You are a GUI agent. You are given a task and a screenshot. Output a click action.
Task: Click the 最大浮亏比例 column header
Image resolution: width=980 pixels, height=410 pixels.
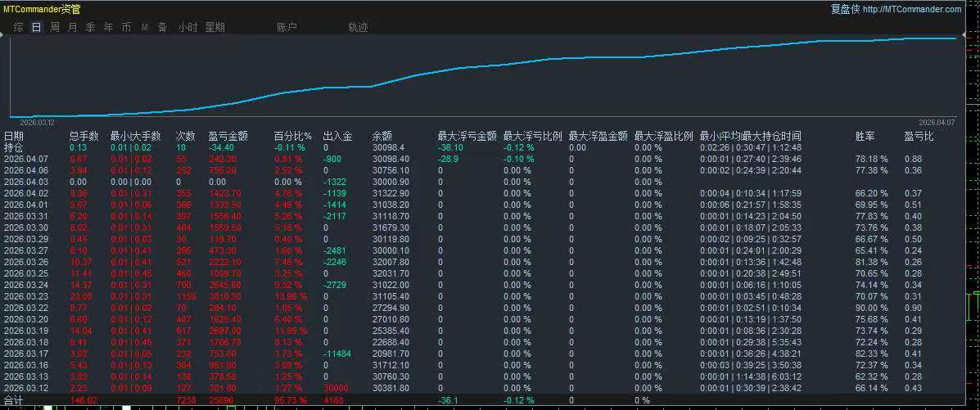[532, 136]
